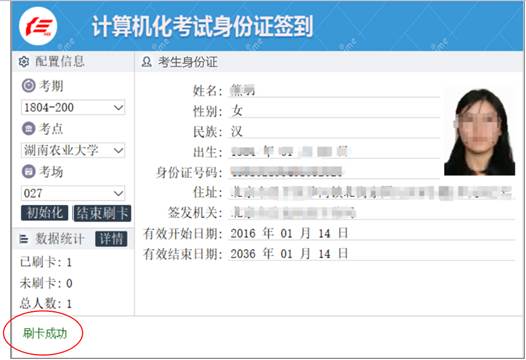The height and width of the screenshot is (360, 526).
Task: Click the 配置信息 panel header
Action: point(73,62)
